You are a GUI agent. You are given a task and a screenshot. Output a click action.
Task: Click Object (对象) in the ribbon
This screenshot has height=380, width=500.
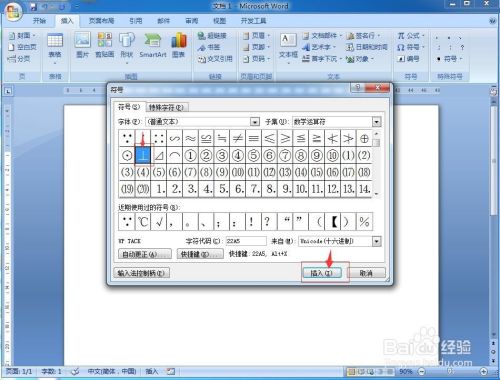360,59
